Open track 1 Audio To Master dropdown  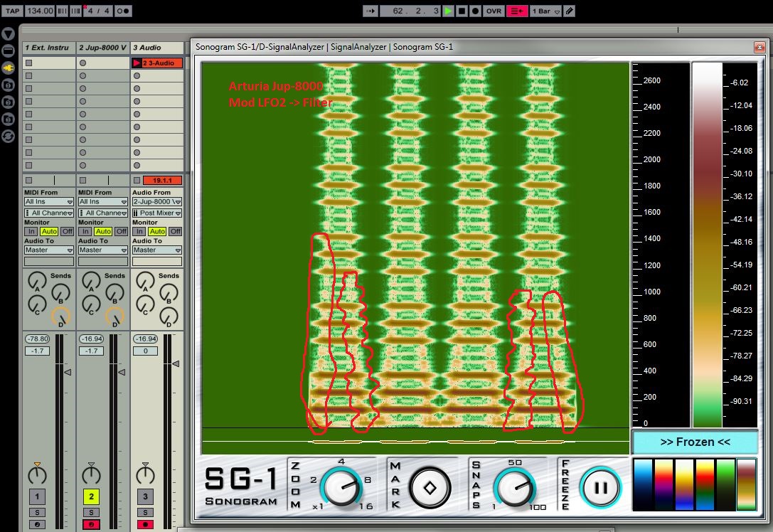(x=49, y=250)
